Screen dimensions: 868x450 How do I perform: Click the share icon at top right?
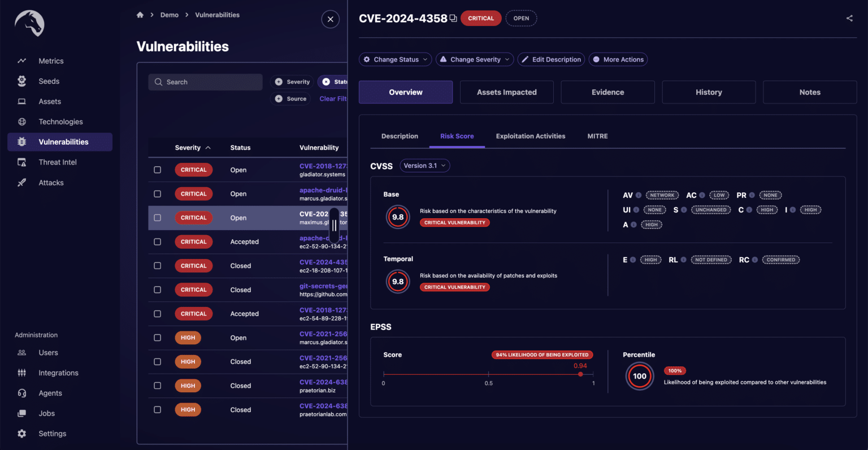(849, 18)
